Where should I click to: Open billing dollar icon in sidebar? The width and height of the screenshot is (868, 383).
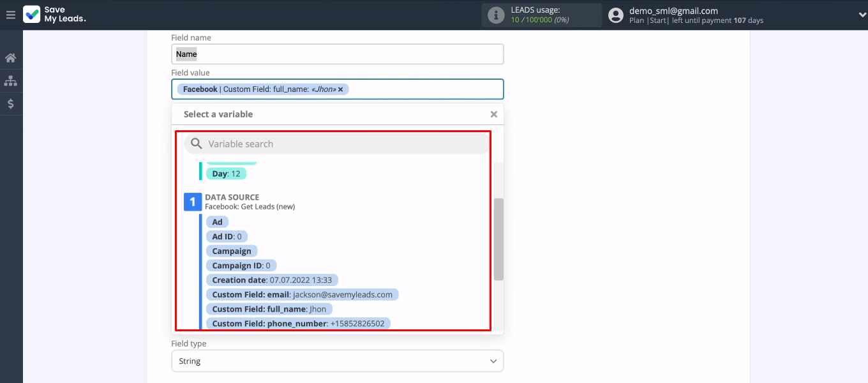click(x=10, y=104)
